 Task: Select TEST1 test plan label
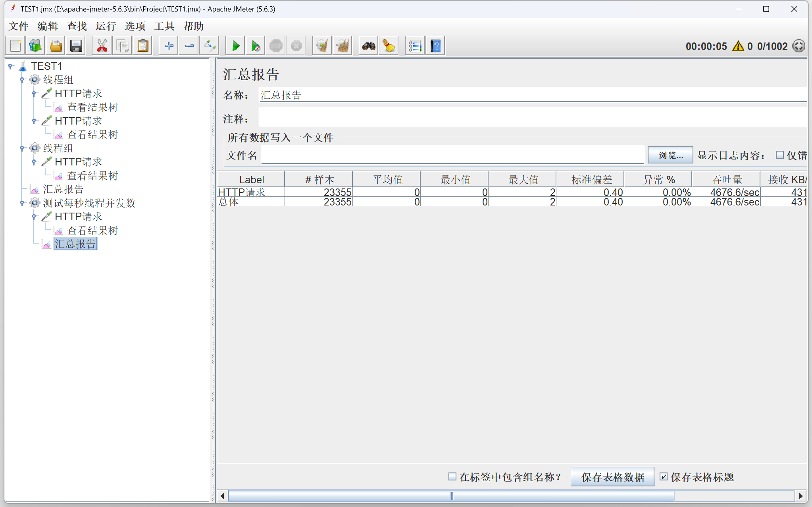46,66
